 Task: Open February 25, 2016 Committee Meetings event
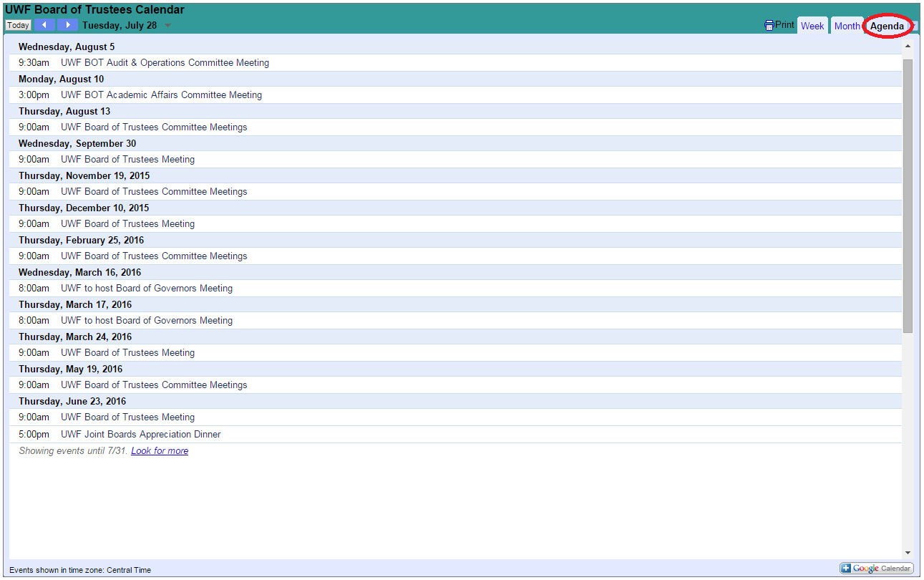154,256
